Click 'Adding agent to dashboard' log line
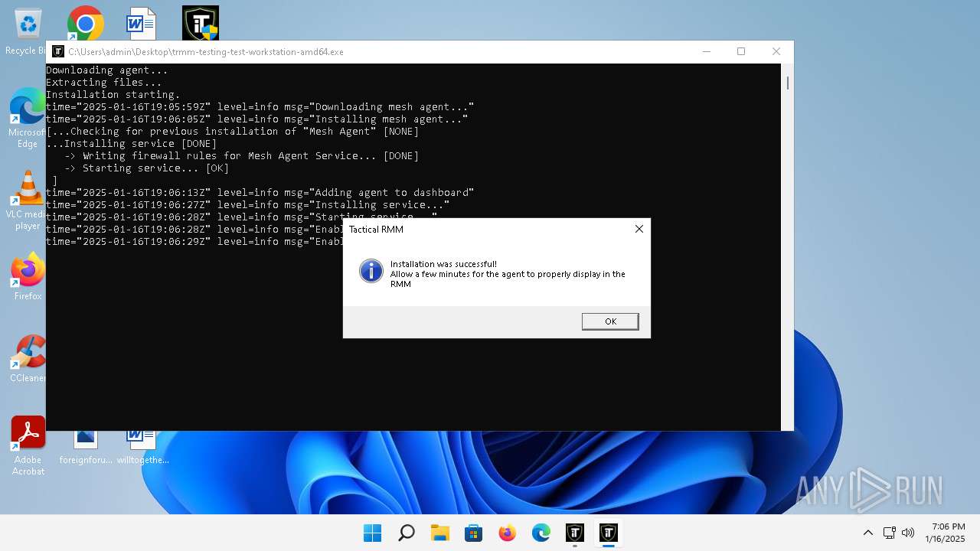The width and height of the screenshot is (980, 551). tap(260, 193)
